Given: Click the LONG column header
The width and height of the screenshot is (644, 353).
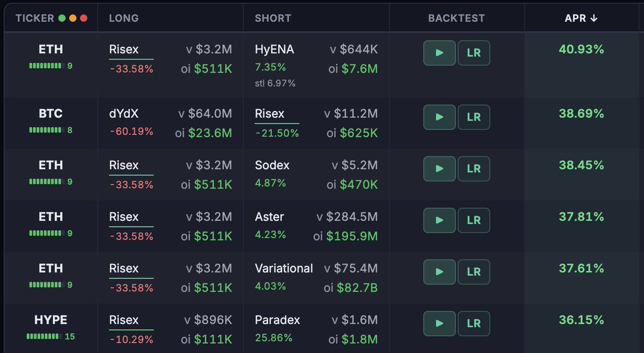Looking at the screenshot, I should pyautogui.click(x=124, y=18).
